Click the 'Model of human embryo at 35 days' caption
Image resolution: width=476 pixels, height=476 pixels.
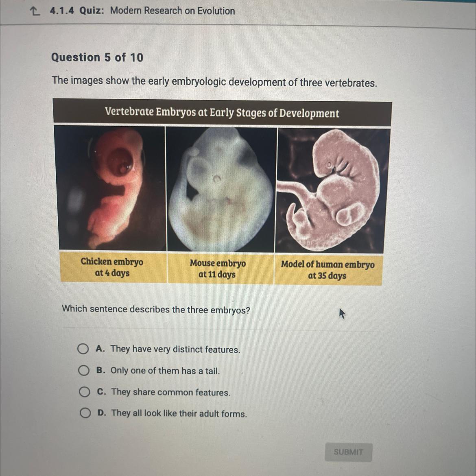coord(328,270)
